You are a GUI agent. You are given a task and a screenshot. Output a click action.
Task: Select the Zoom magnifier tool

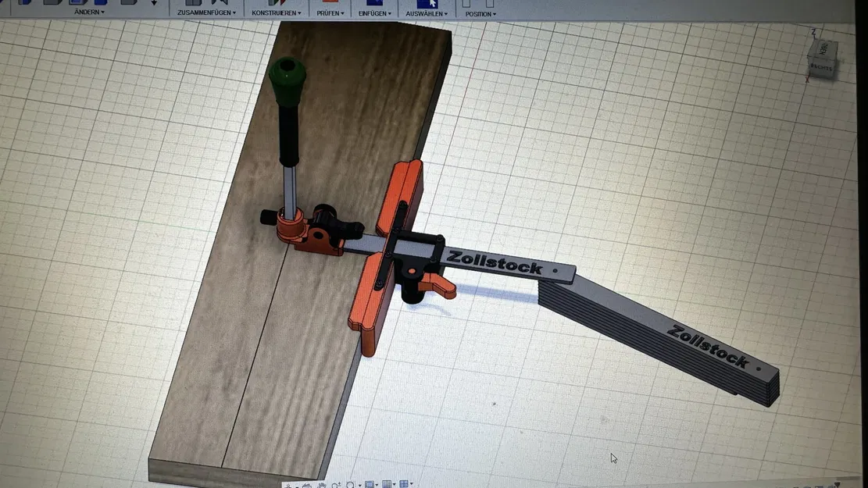click(336, 483)
